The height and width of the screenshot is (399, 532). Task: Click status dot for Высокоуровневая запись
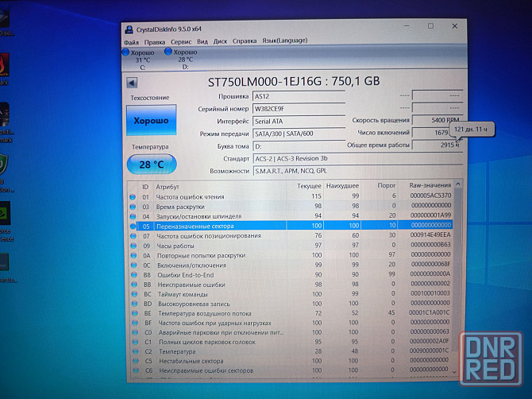[135, 304]
